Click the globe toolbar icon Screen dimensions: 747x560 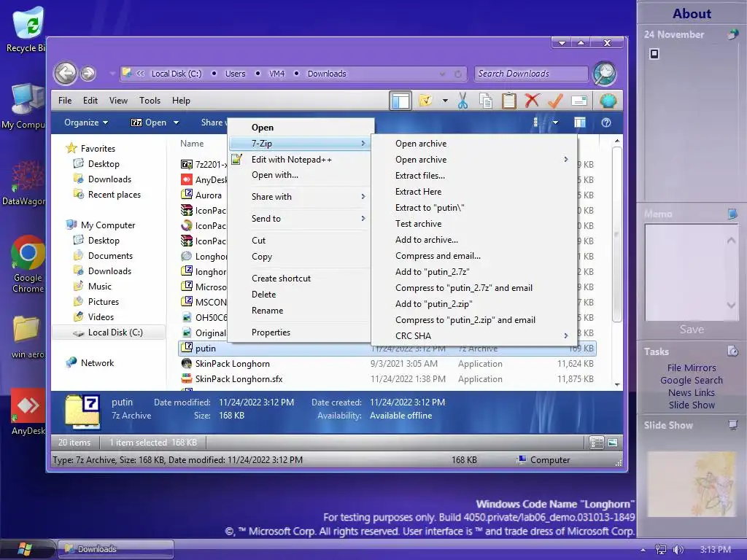coord(608,101)
